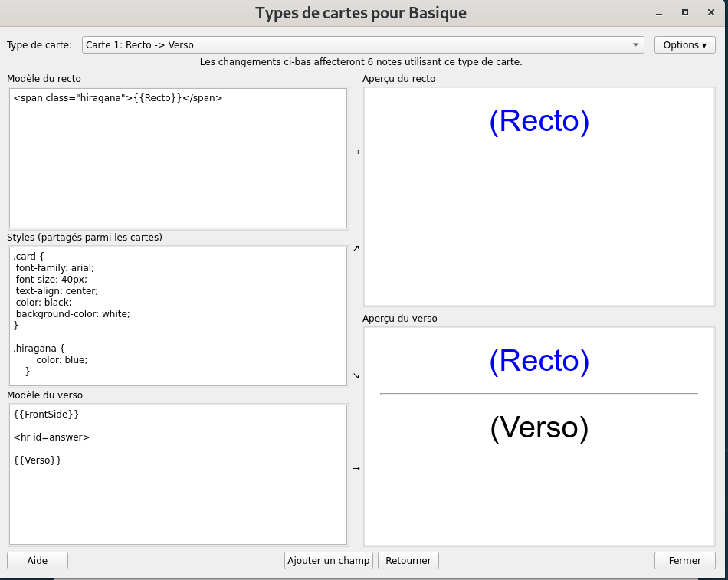
Task: Open the Type de carte combo box
Action: point(362,45)
